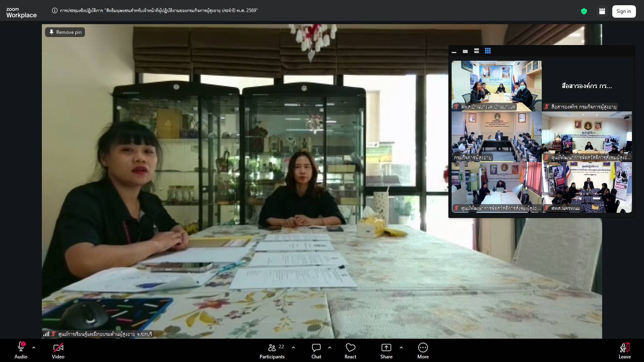Leave the meeting
Image resolution: width=644 pixels, height=362 pixels.
(x=624, y=350)
